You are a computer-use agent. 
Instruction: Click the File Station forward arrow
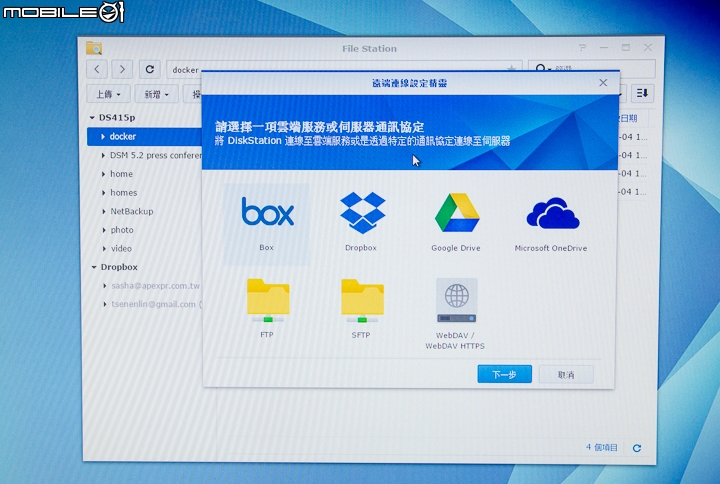click(122, 69)
